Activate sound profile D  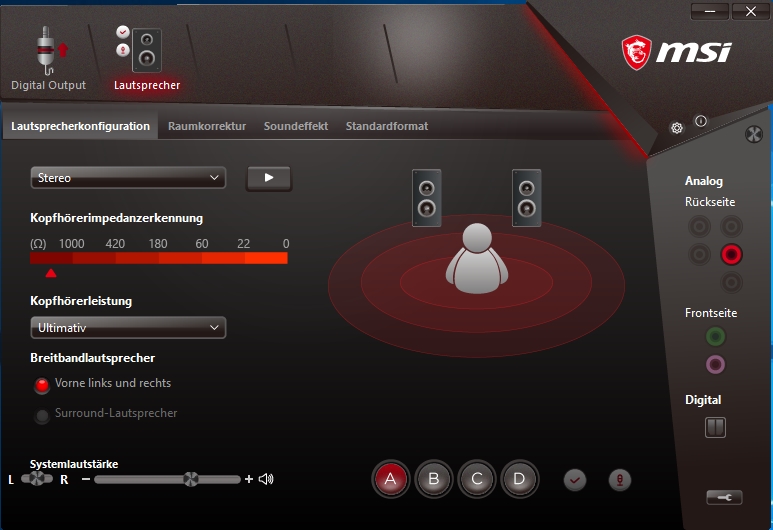coord(520,479)
